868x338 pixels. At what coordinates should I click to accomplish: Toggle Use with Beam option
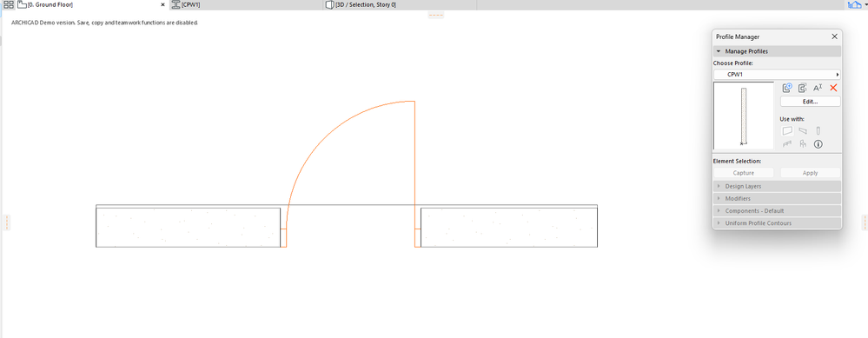[802, 131]
